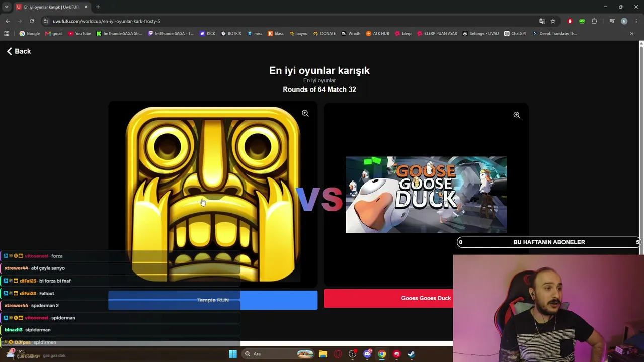Open the ImThunderSAGA - T... Twitch bookmark
644x362 pixels.
coord(171,34)
